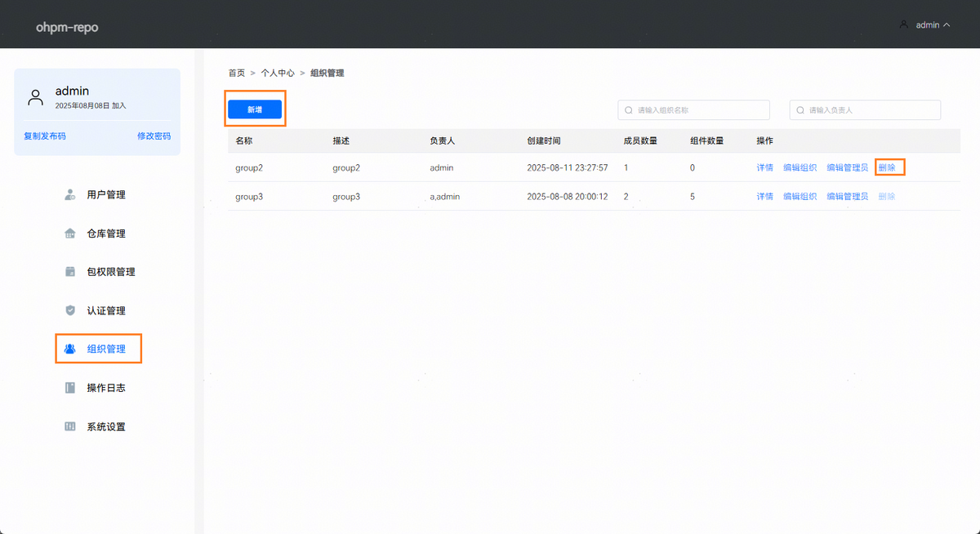Screen dimensions: 980x534
Task: Click the admin profile avatar icon
Action: tap(35, 98)
